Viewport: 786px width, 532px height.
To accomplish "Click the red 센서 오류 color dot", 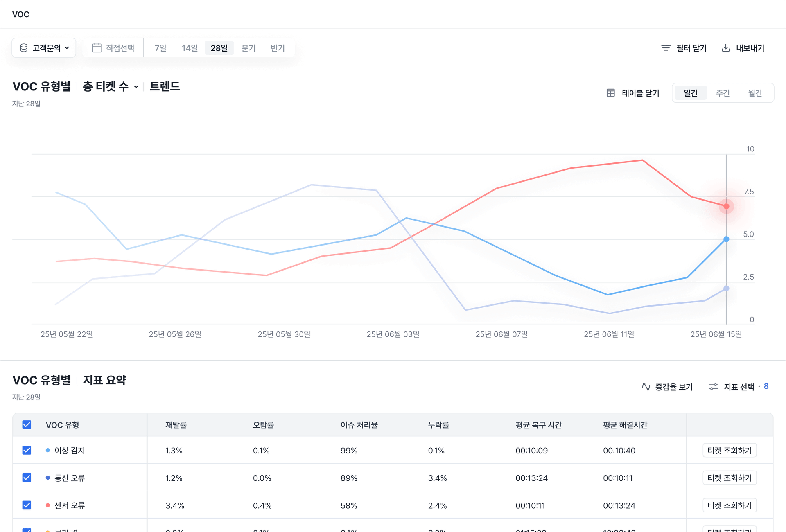I will (x=48, y=505).
